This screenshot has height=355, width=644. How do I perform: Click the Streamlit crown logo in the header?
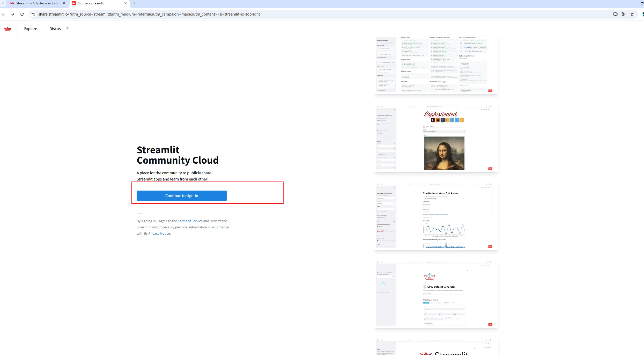(x=8, y=29)
